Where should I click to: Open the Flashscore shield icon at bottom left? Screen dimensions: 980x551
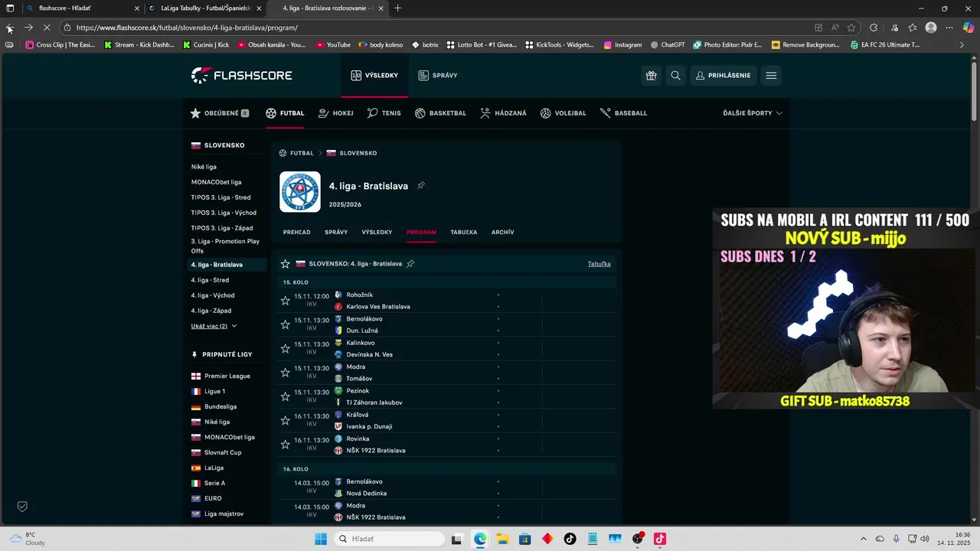pyautogui.click(x=22, y=507)
